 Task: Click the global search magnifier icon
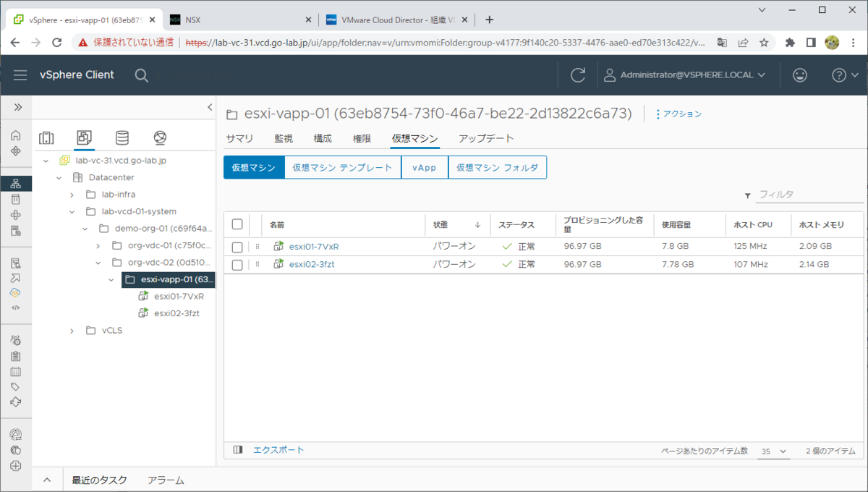142,75
